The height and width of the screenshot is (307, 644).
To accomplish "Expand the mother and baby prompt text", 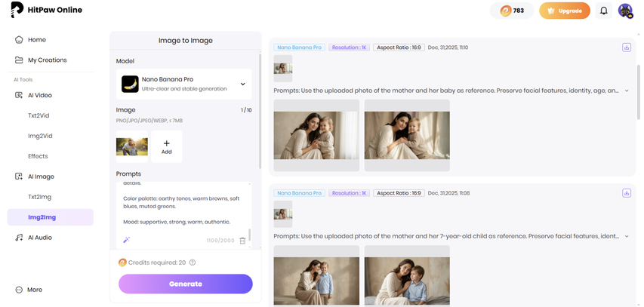I will (627, 91).
